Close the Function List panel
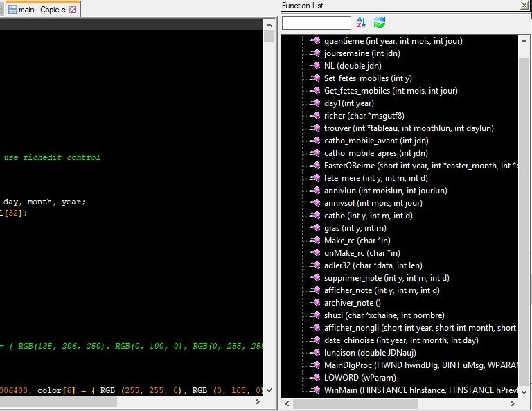Screen dimensions: 532x411 524,5
